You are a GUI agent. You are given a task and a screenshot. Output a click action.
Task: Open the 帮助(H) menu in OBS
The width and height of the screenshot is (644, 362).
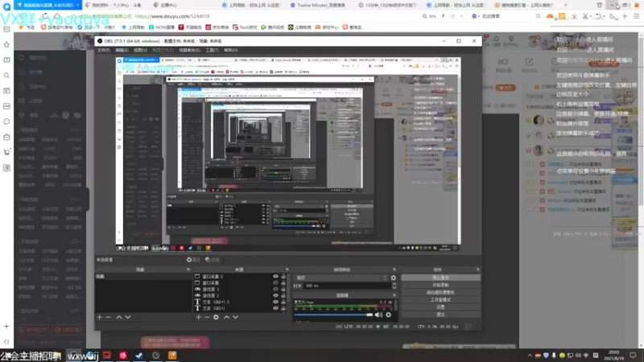point(231,50)
